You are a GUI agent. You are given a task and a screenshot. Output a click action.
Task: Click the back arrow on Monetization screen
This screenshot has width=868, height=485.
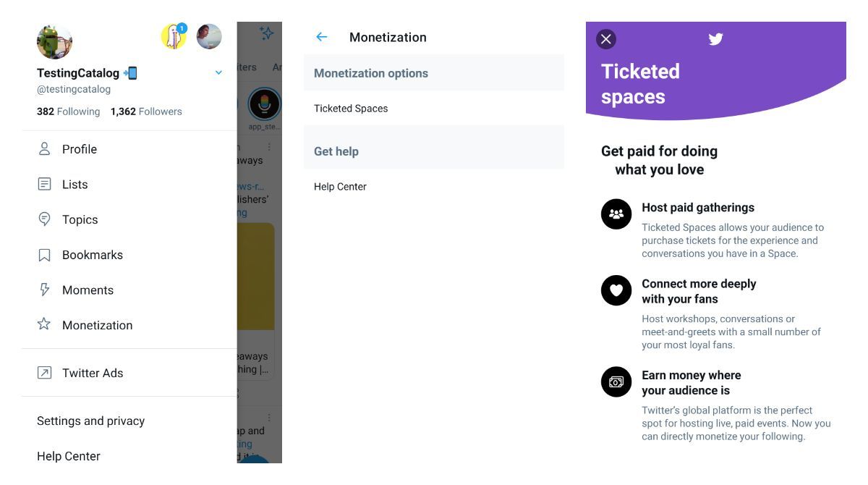pos(322,37)
